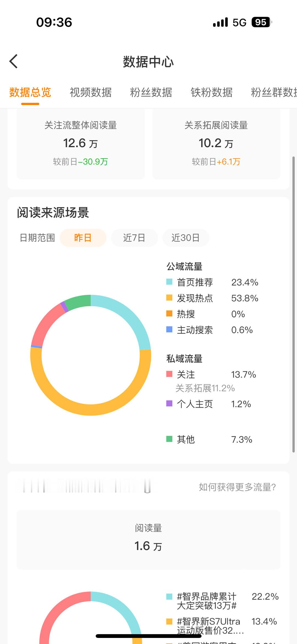297x644 pixels.
Task: Open the 关注流整体阅读量 card
Action: tap(81, 144)
